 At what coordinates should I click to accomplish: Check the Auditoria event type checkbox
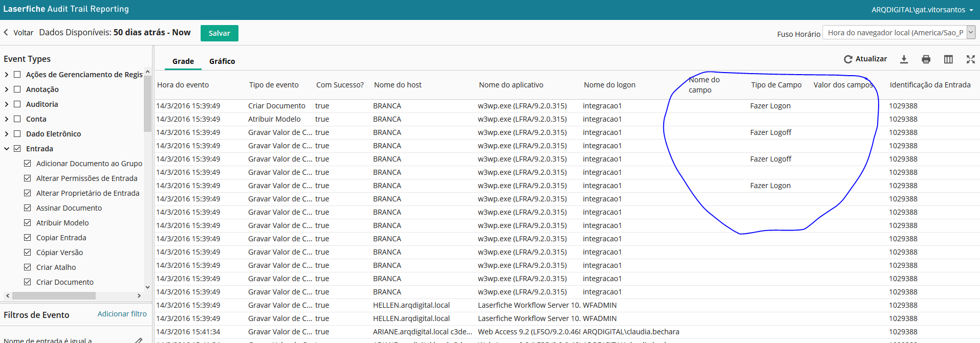[x=17, y=104]
